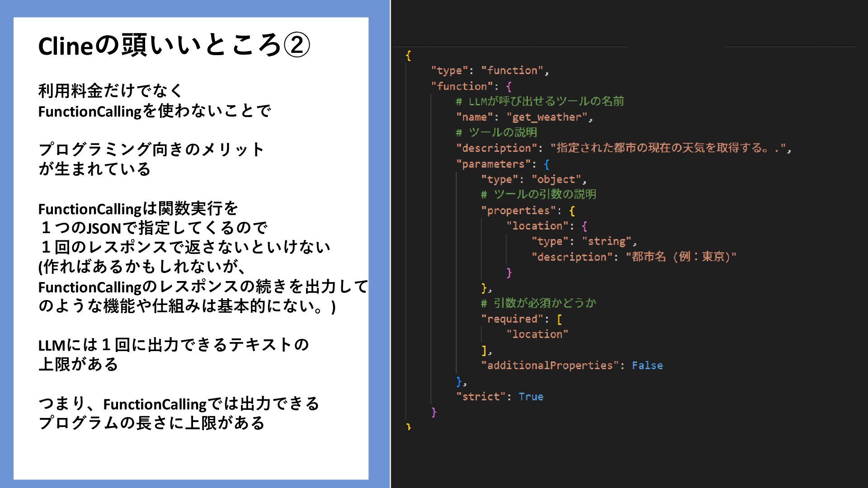Image resolution: width=868 pixels, height=488 pixels.
Task: Click the line 'プログラムの長さに上限がある'
Action: pyautogui.click(x=151, y=423)
